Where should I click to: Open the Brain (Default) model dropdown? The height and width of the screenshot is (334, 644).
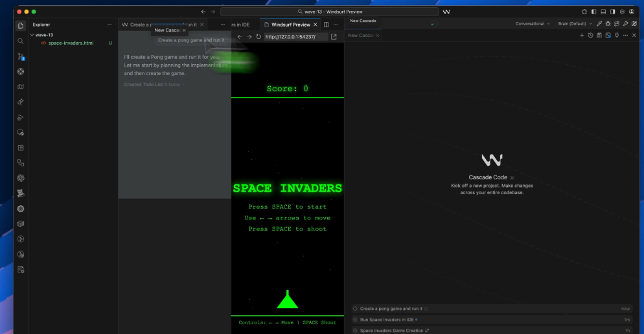click(575, 24)
